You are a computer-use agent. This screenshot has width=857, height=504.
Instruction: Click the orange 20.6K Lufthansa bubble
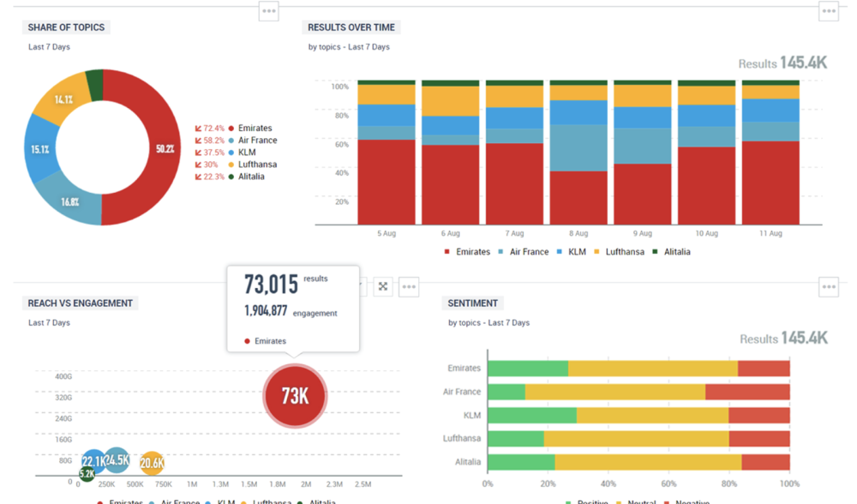coord(152,464)
